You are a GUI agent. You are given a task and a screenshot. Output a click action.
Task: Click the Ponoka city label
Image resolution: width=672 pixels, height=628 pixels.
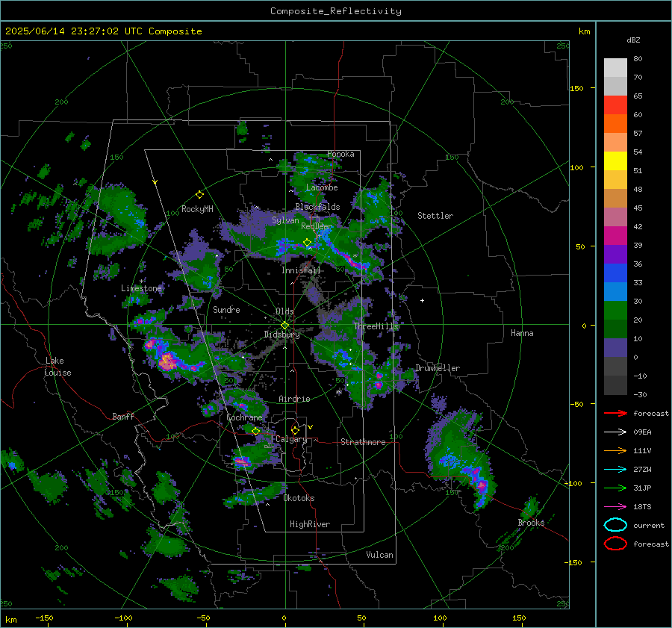tap(340, 154)
